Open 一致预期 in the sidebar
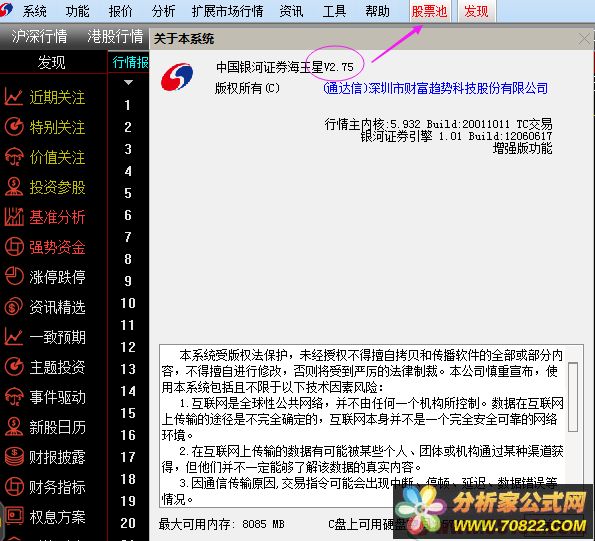This screenshot has width=595, height=541. coord(57,337)
